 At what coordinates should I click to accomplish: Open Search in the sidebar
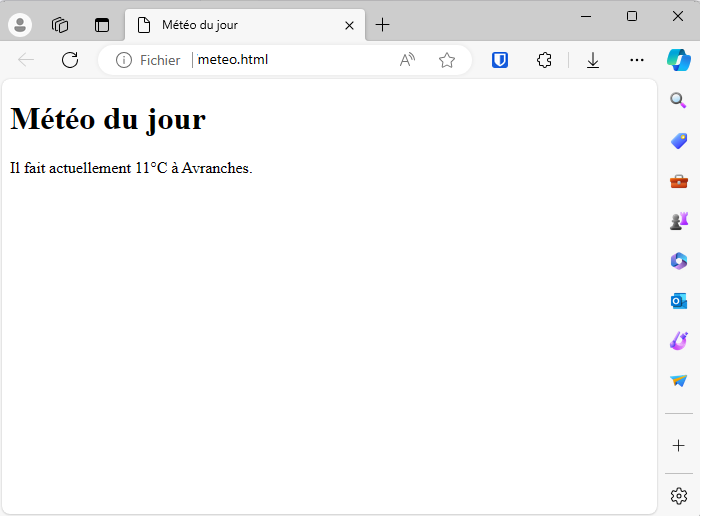click(679, 100)
